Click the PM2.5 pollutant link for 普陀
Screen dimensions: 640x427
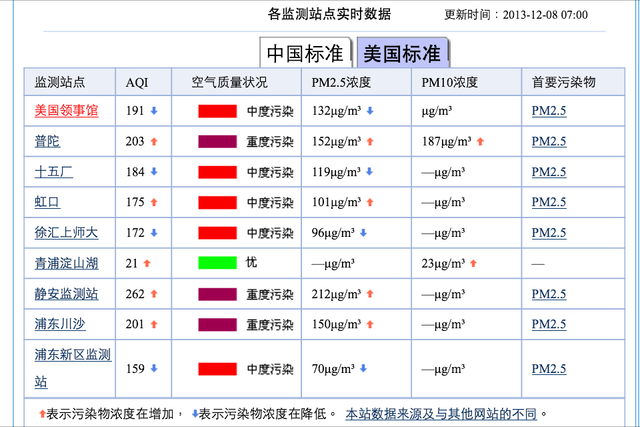549,141
